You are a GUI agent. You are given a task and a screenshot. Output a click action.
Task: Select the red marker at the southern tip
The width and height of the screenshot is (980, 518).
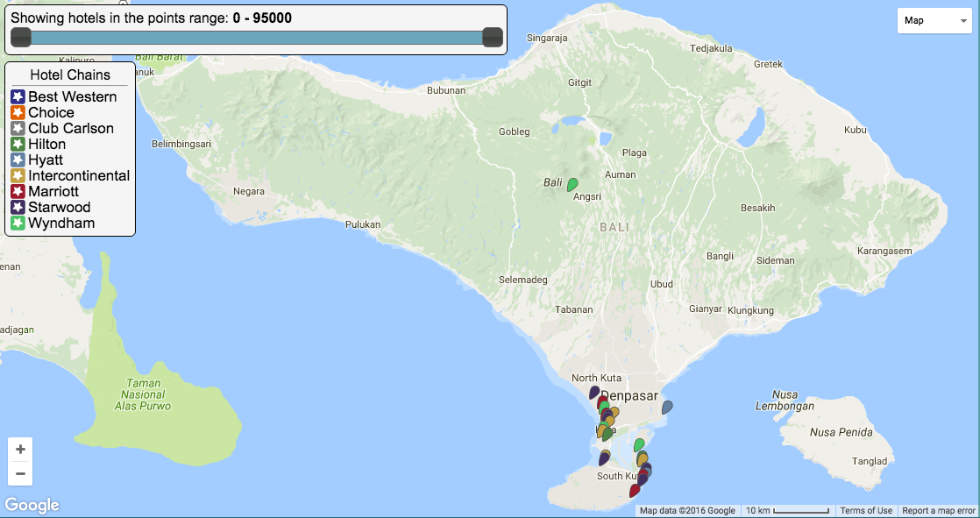tap(635, 491)
